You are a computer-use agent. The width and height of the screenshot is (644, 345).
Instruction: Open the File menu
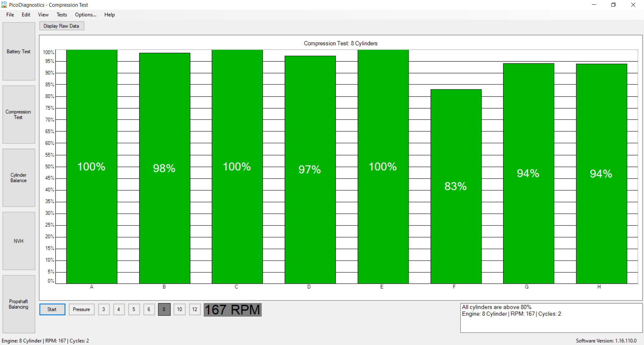[x=10, y=15]
